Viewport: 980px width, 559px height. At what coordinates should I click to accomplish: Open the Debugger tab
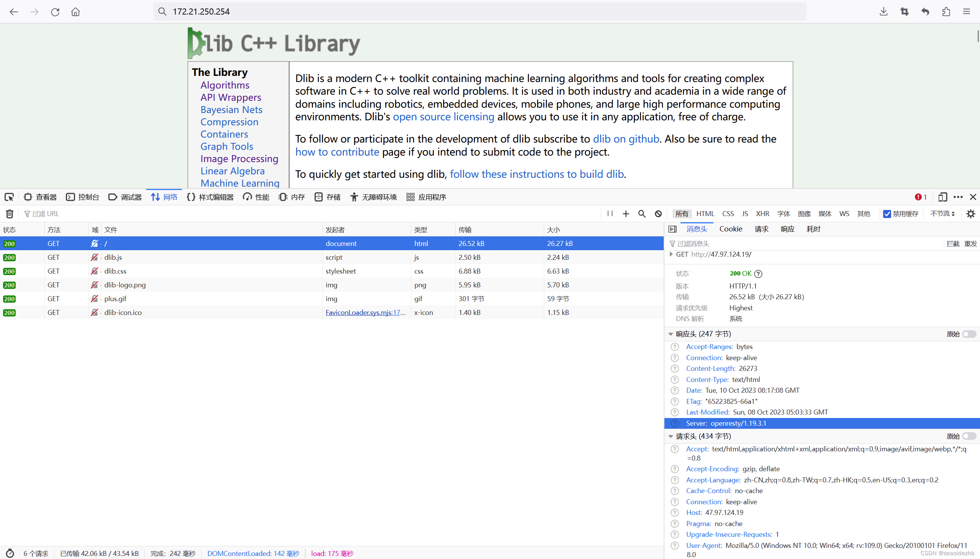coord(125,197)
